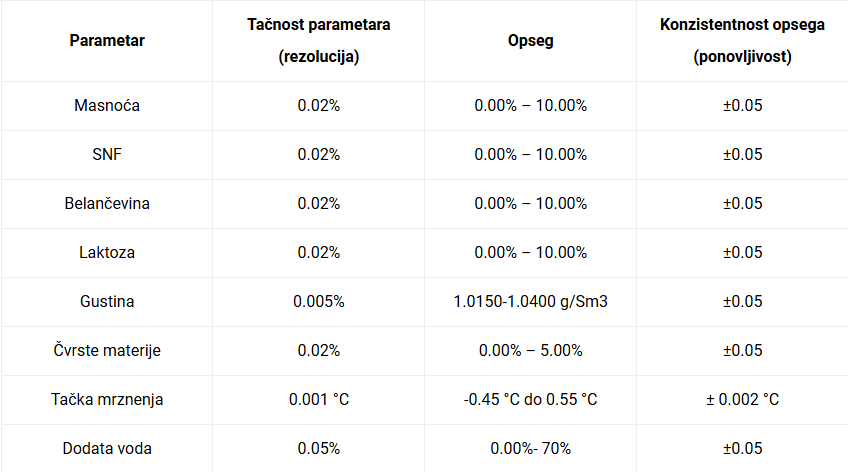
Task: Click the Tačnost parametara (rezolucija) header
Action: click(318, 41)
